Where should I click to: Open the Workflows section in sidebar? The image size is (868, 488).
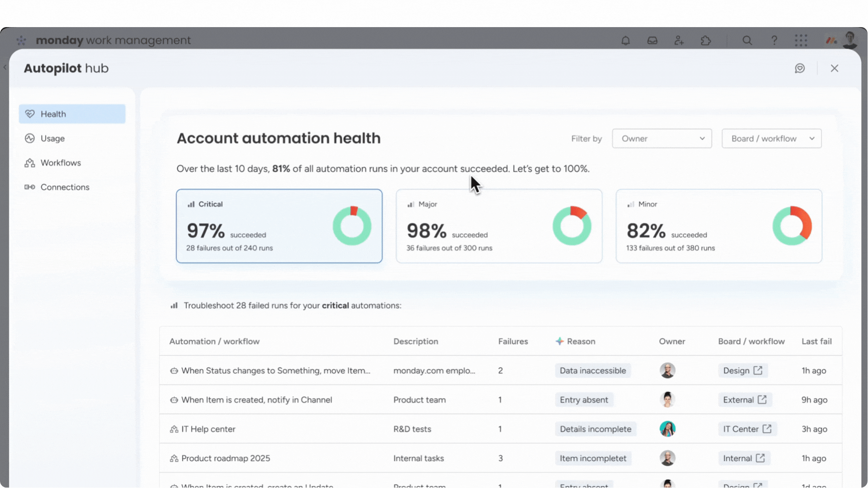click(x=60, y=163)
